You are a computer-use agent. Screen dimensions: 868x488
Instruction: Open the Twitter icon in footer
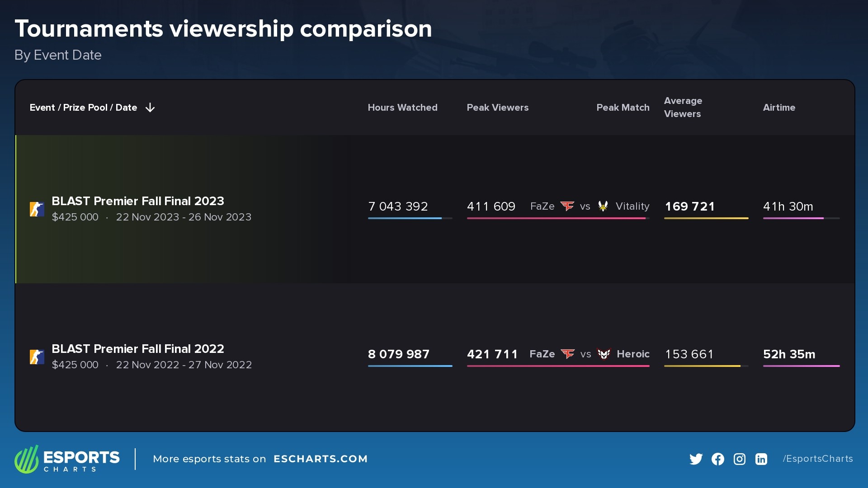pyautogui.click(x=696, y=459)
